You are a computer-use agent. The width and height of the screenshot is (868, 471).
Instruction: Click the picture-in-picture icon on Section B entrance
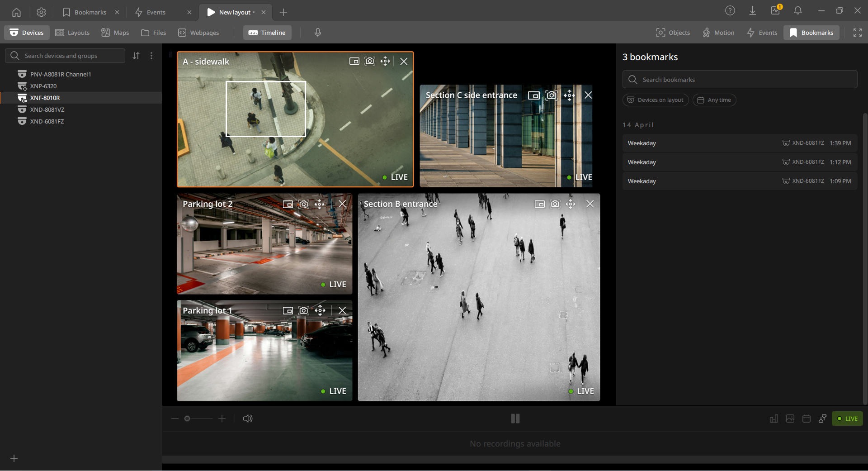tap(539, 204)
